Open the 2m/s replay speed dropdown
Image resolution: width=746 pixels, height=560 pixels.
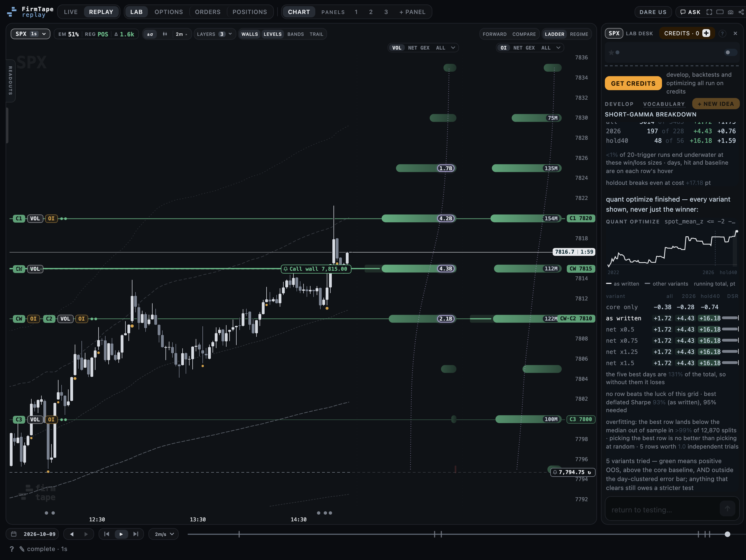click(x=164, y=534)
